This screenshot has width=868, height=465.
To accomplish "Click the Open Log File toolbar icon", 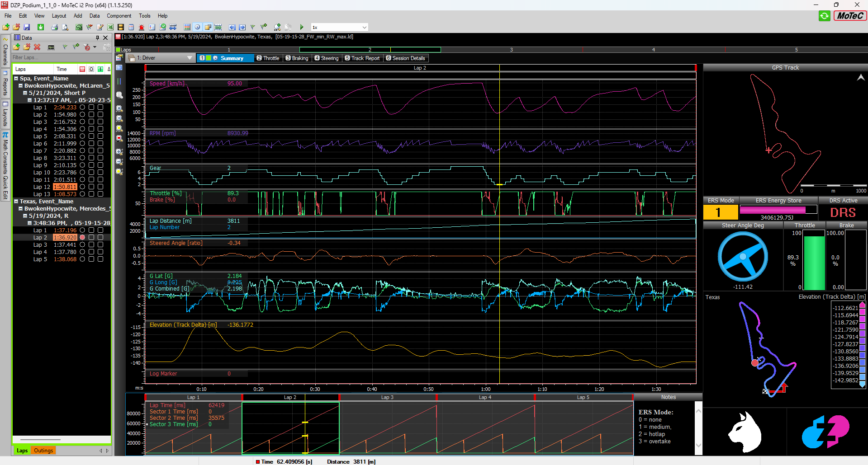I will coord(6,27).
